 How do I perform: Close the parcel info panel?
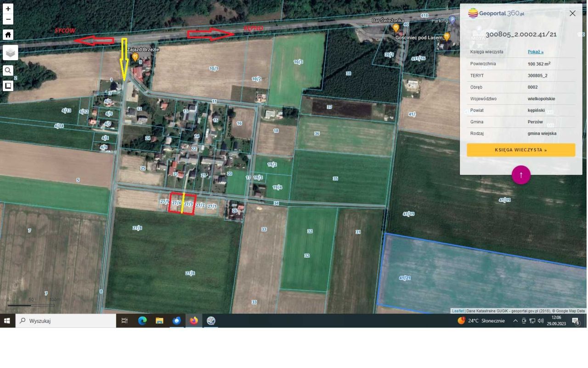(572, 13)
